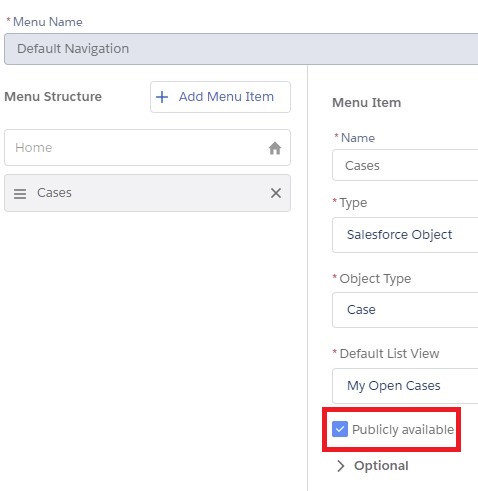Viewport: 478px width, 491px height.
Task: Click the Add Menu Item button
Action: tap(220, 97)
